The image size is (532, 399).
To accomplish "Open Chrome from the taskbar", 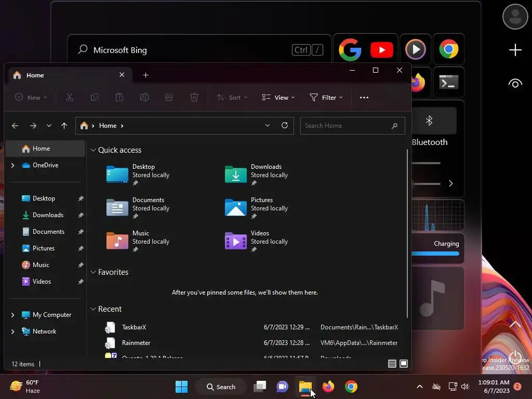I will 351,387.
